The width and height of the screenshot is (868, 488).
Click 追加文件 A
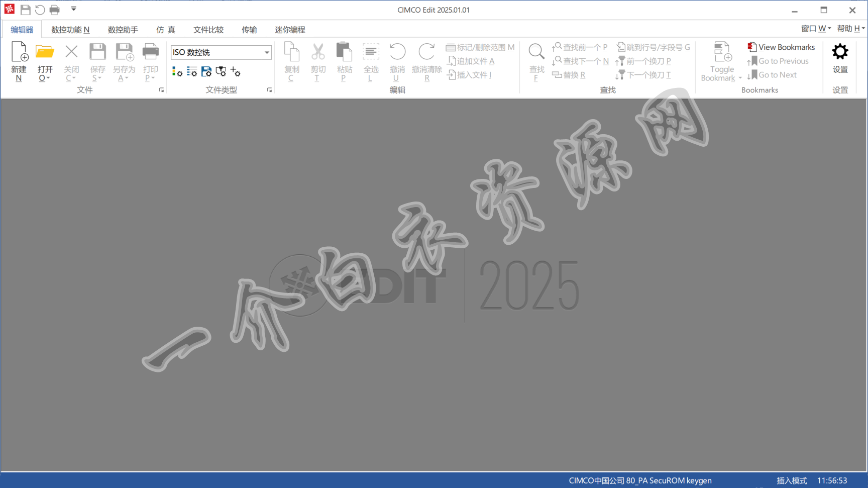[471, 61]
